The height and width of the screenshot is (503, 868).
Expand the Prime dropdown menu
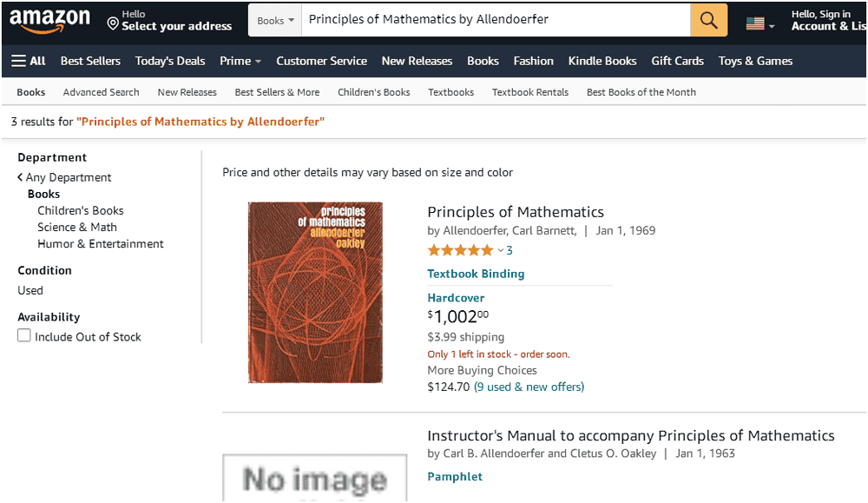coord(240,61)
